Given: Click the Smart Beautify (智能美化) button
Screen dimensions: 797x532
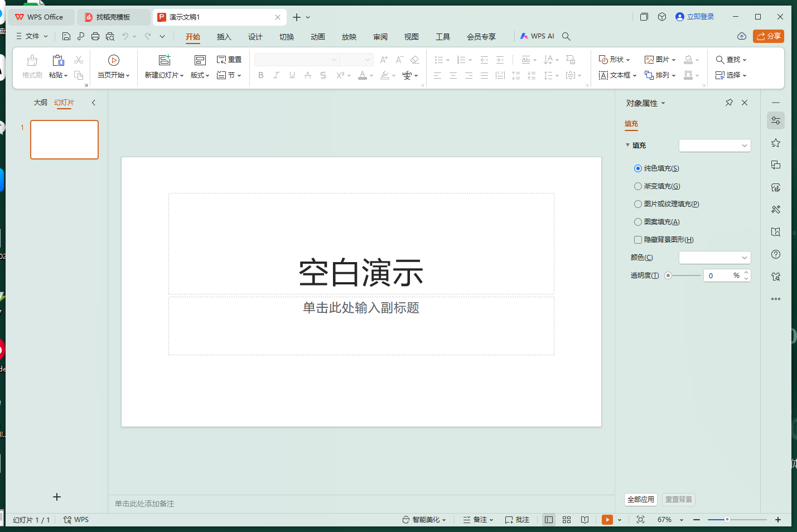Looking at the screenshot, I should [424, 520].
